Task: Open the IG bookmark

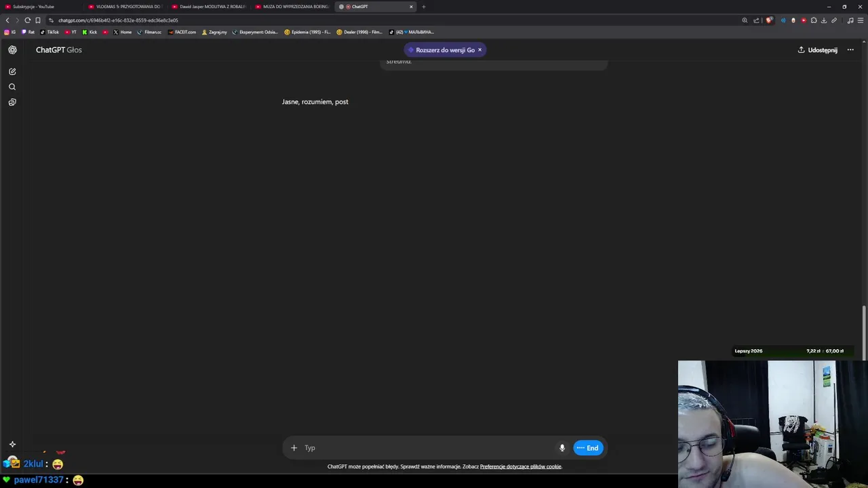Action: tap(9, 32)
